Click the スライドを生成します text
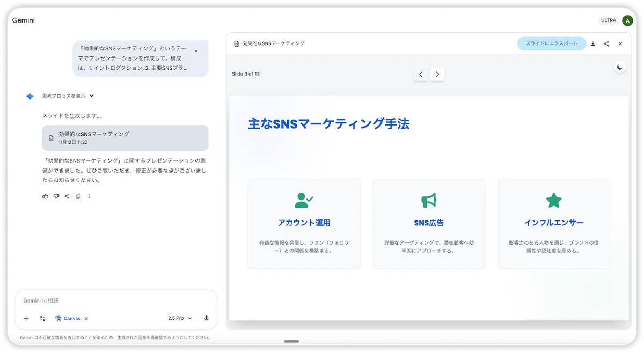 tap(72, 116)
